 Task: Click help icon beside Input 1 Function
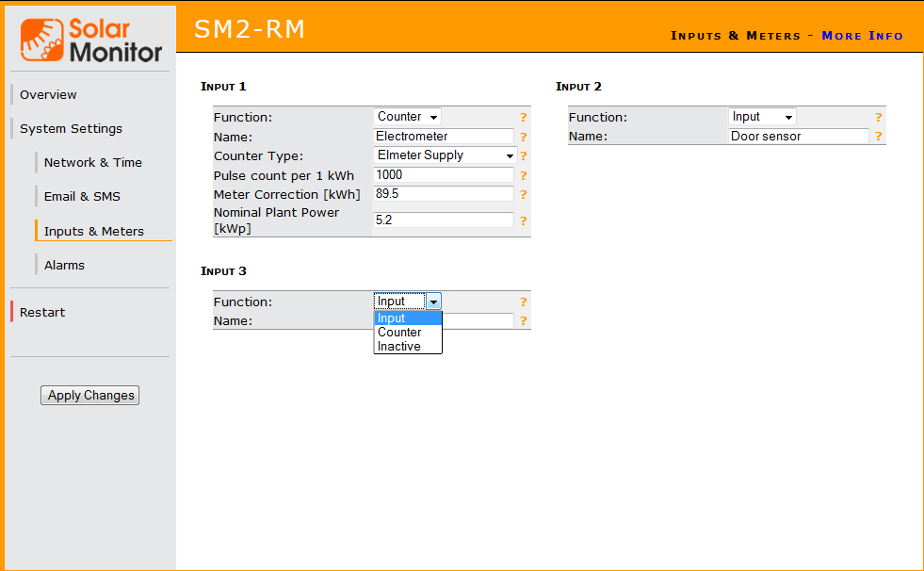(x=523, y=118)
